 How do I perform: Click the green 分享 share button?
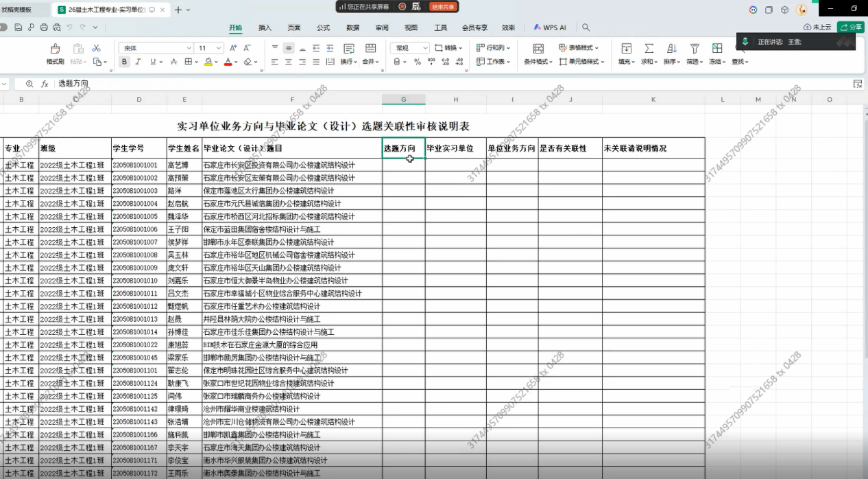pos(851,27)
